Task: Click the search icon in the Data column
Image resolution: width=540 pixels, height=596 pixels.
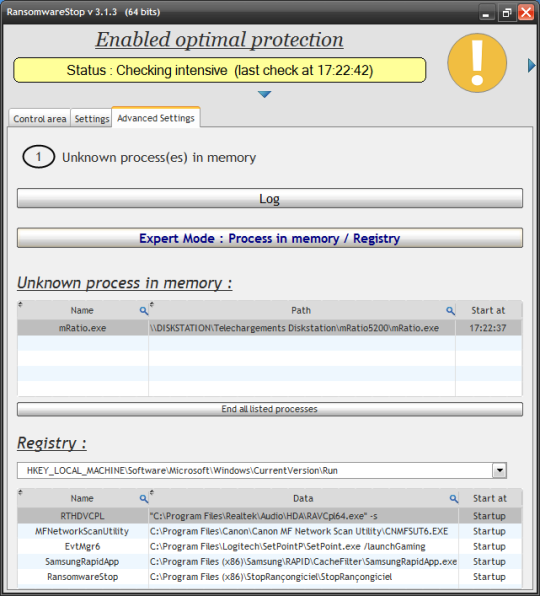Action: click(454, 498)
